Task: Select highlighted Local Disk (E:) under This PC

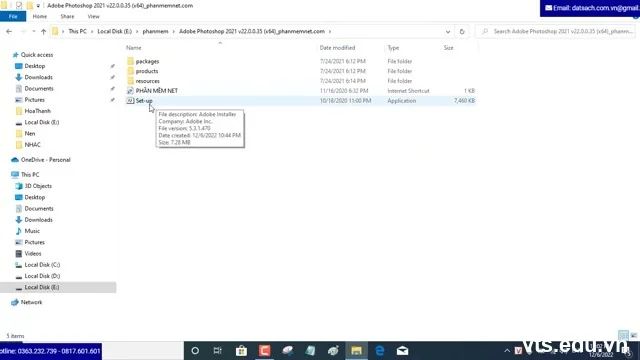Action: (58, 287)
